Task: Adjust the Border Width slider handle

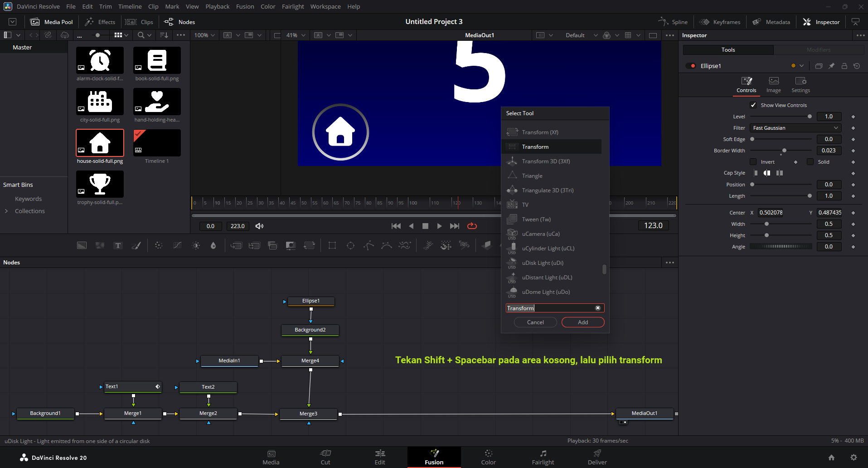Action: pos(784,151)
